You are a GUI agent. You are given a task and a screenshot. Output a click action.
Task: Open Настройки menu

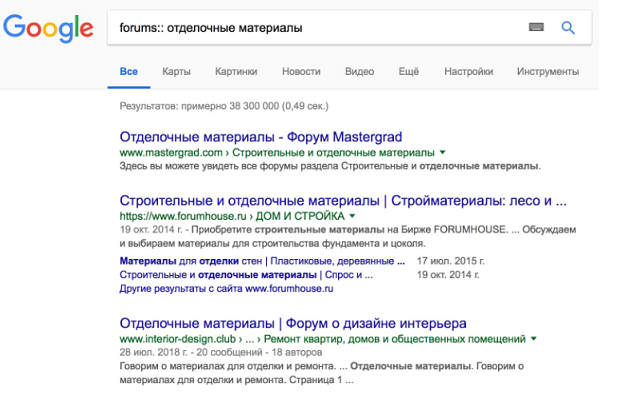pos(468,71)
